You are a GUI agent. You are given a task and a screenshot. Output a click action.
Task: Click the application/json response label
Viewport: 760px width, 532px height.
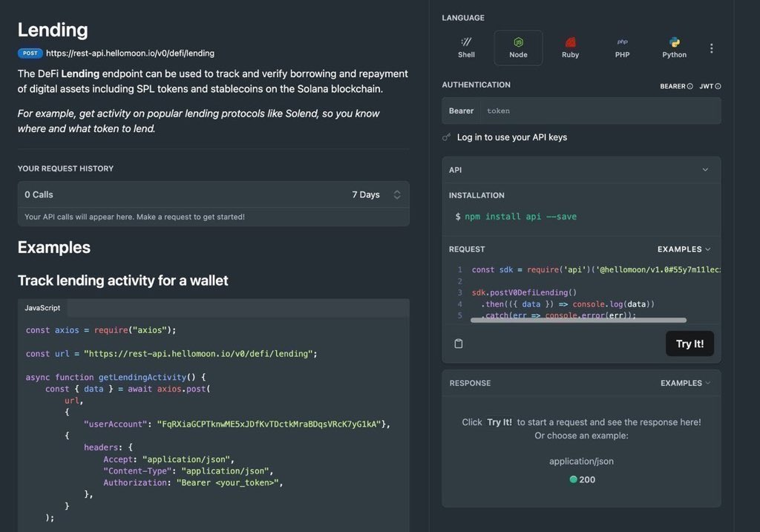coord(581,462)
